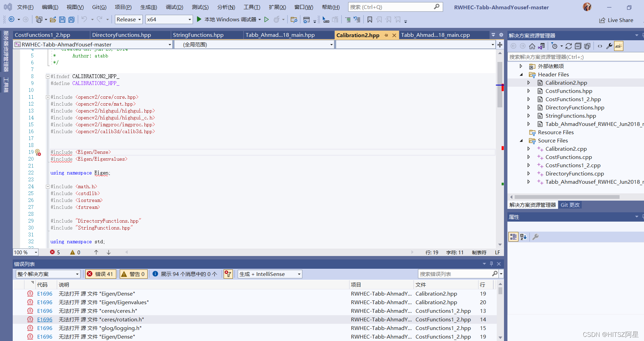Open the 文件(F) menu
Viewport: 644px width, 341px height.
(x=25, y=7)
